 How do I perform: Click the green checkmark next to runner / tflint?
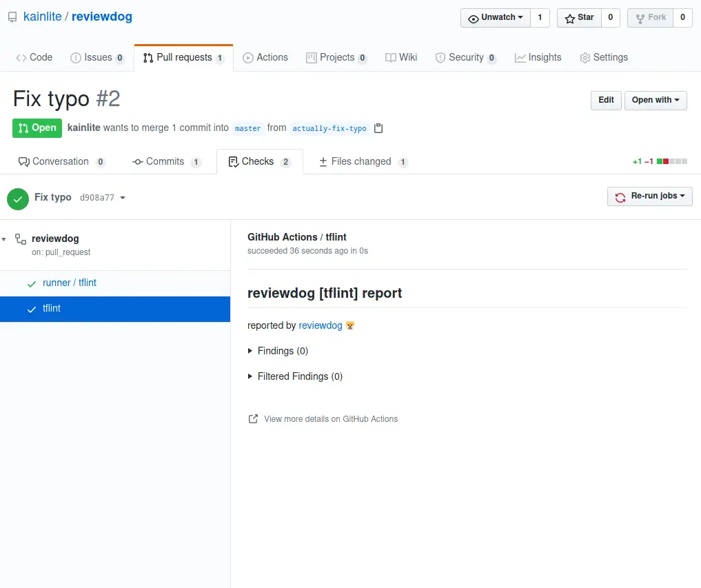[x=31, y=283]
